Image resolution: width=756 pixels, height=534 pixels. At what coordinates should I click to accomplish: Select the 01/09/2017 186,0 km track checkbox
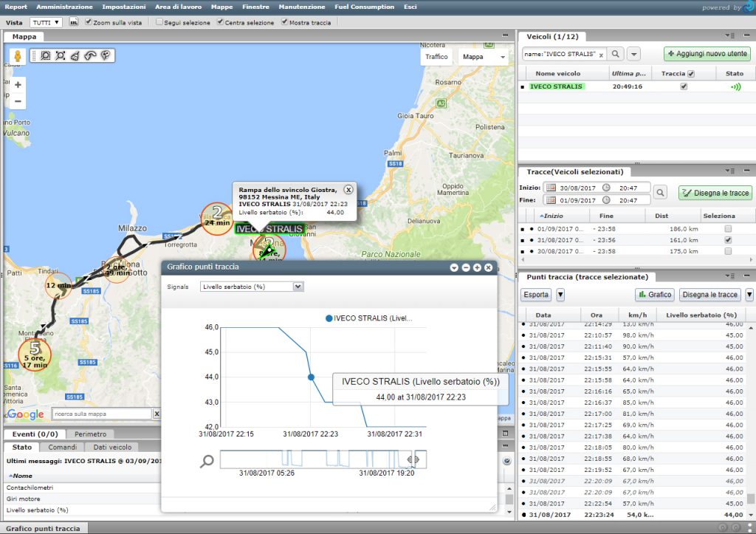(728, 229)
